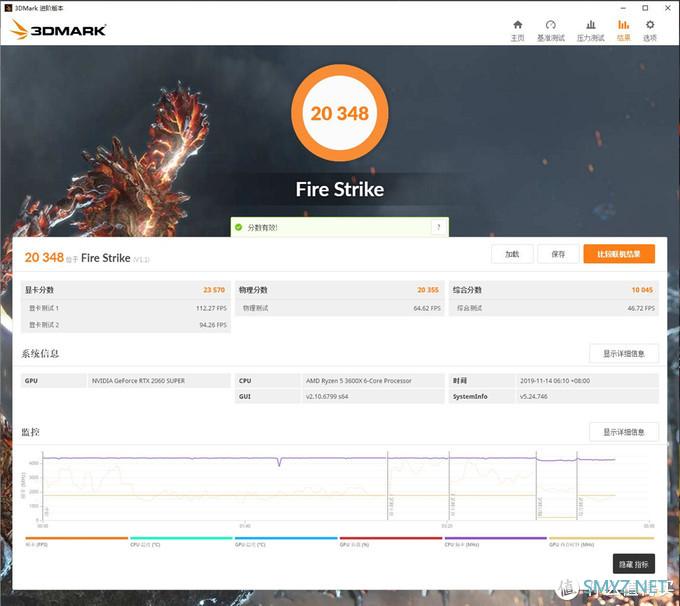Click the physics score value 20 355

pyautogui.click(x=428, y=290)
